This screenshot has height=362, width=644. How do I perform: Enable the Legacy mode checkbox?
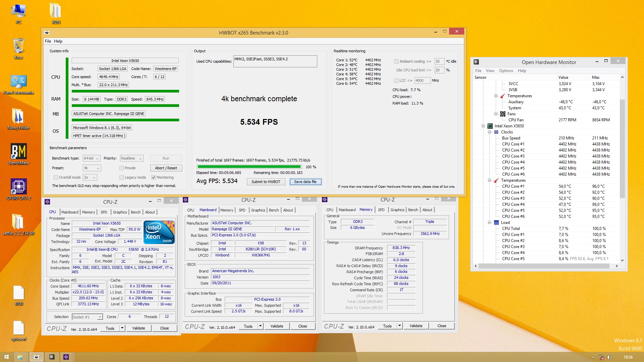click(121, 177)
